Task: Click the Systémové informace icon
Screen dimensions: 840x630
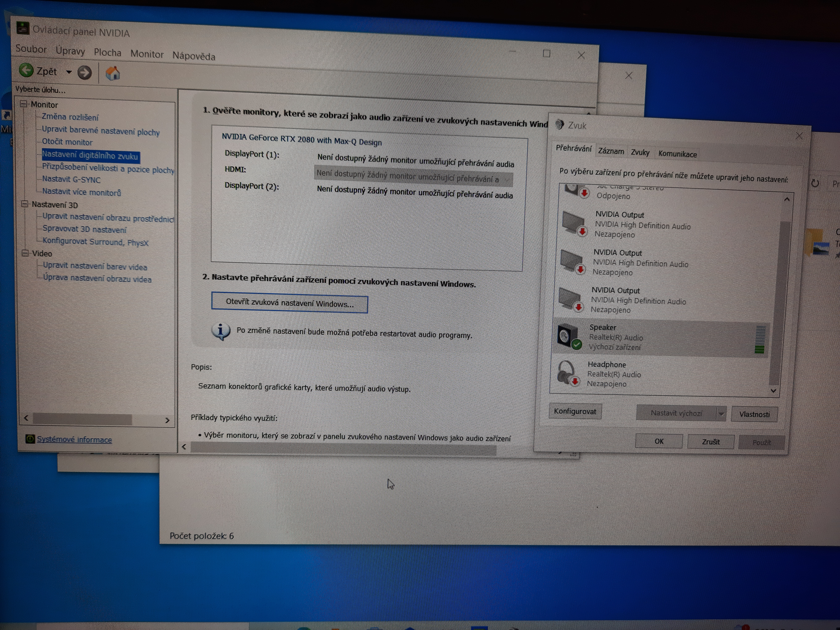Action: coord(30,439)
